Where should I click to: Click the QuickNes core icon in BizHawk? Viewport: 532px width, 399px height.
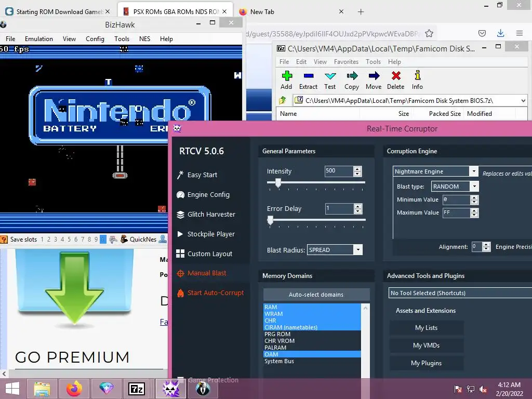[124, 239]
